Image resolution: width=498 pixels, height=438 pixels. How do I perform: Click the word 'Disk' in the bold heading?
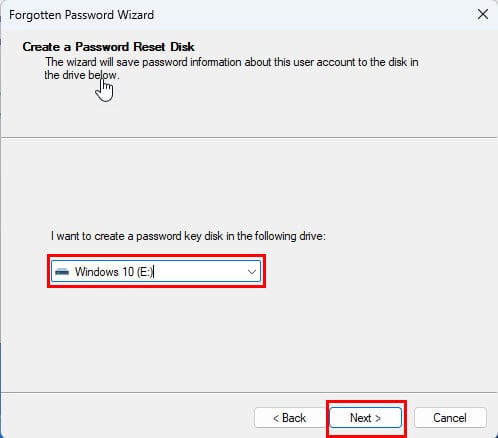(182, 47)
